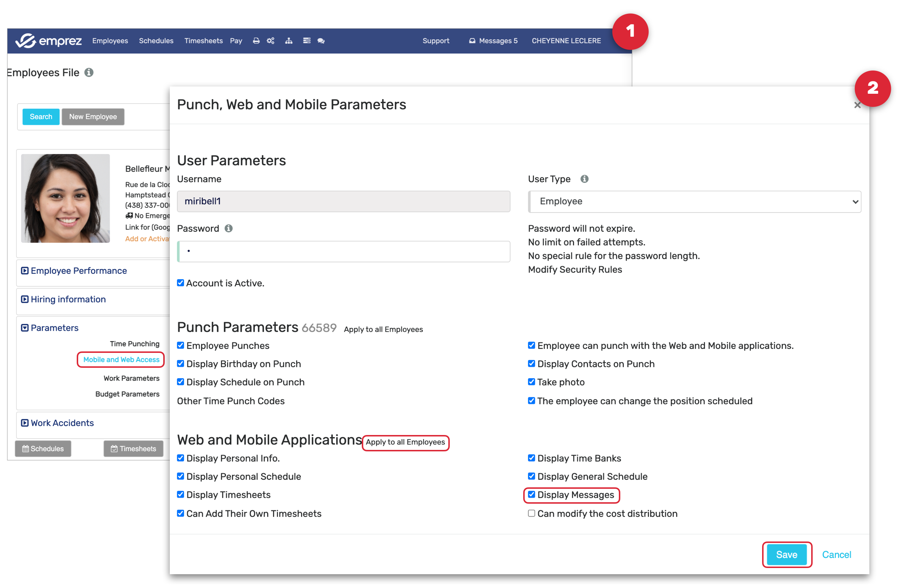Toggle the Account is Active checkbox
This screenshot has height=588, width=901.
(181, 283)
